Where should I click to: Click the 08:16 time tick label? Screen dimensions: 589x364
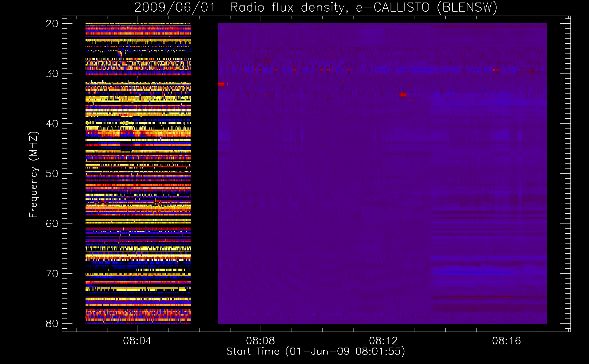(x=506, y=341)
